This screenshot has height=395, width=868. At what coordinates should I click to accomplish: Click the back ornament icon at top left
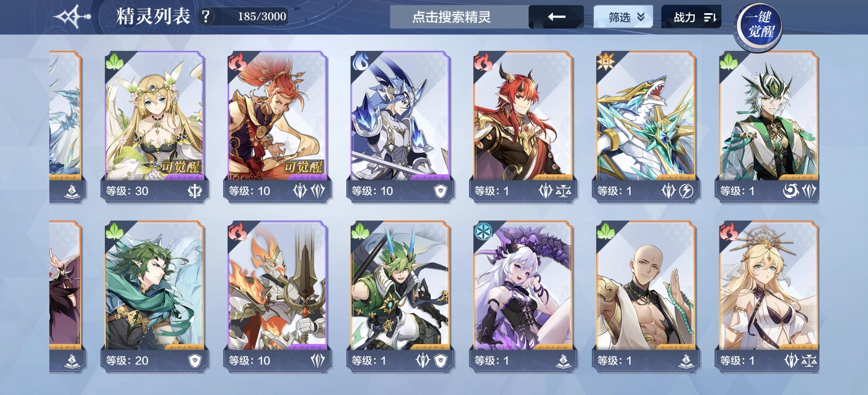72,17
